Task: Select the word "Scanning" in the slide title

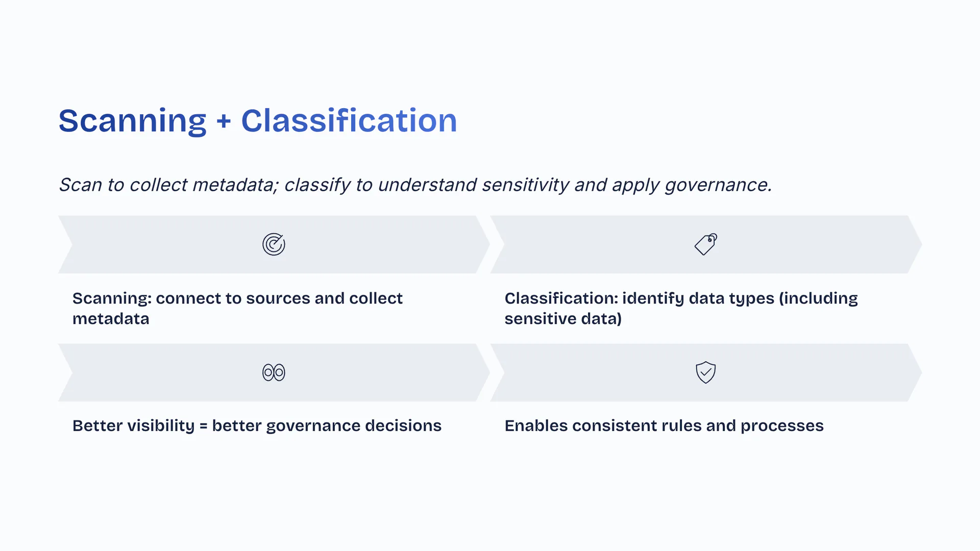Action: pos(132,121)
